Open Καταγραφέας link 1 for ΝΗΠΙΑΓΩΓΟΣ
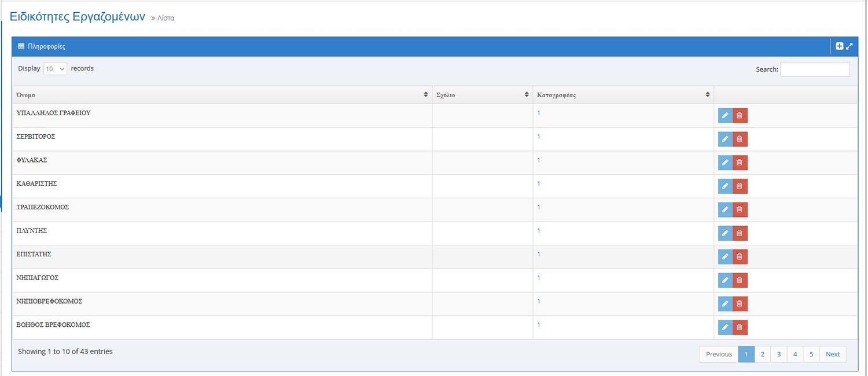The image size is (868, 376). pos(539,278)
